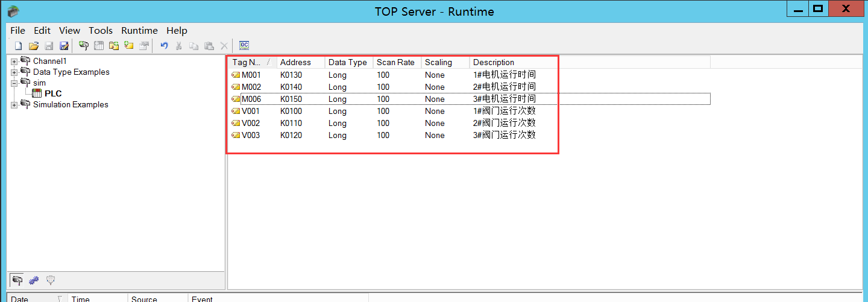
Task: Expand the Channel1 tree node
Action: pos(14,61)
